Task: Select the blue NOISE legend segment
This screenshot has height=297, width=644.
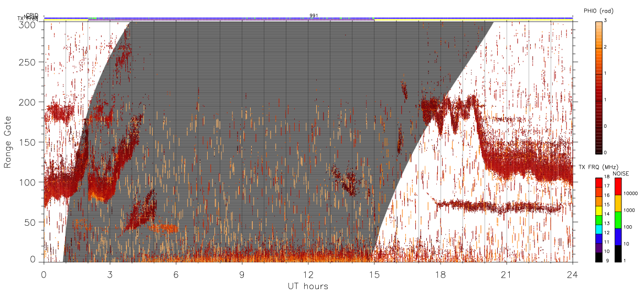Action: point(618,237)
